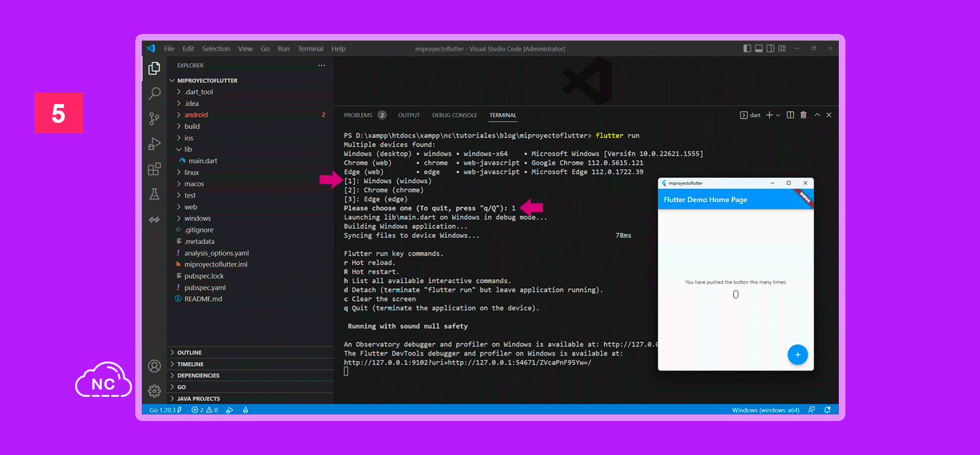Open the Extensions view
The width and height of the screenshot is (980, 455).
pyautogui.click(x=154, y=169)
